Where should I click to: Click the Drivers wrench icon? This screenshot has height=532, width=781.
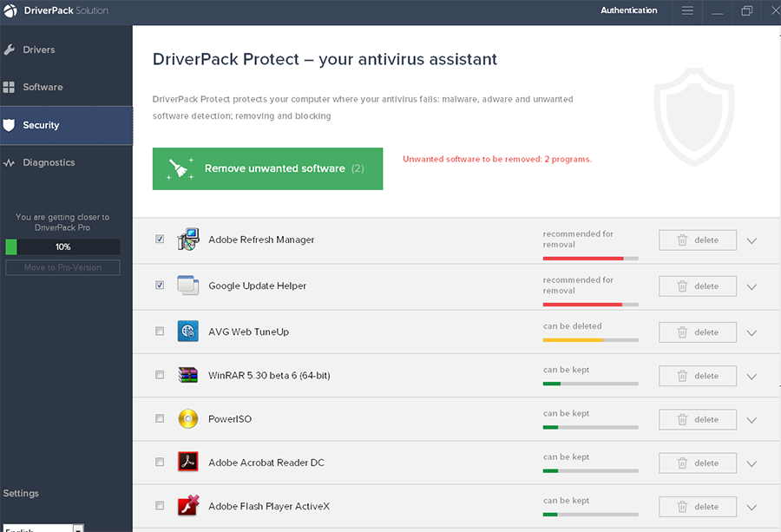point(9,49)
